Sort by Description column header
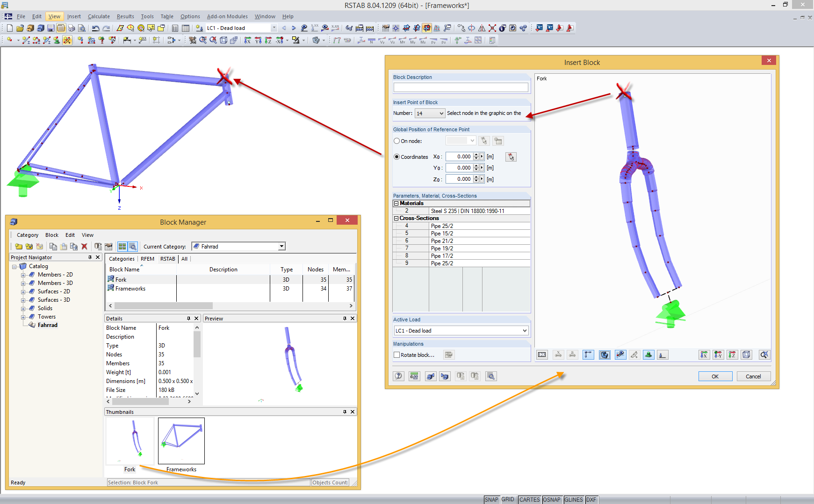 (223, 270)
